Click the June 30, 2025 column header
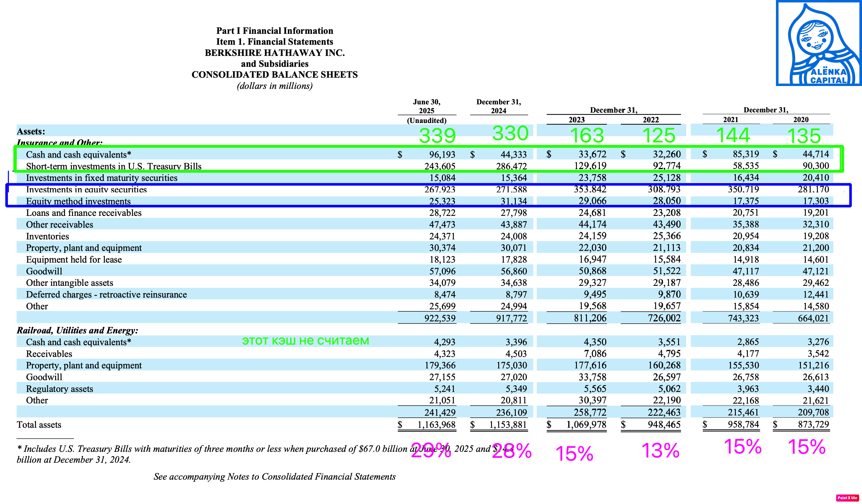Screen dimensions: 862x504 pyautogui.click(x=427, y=106)
